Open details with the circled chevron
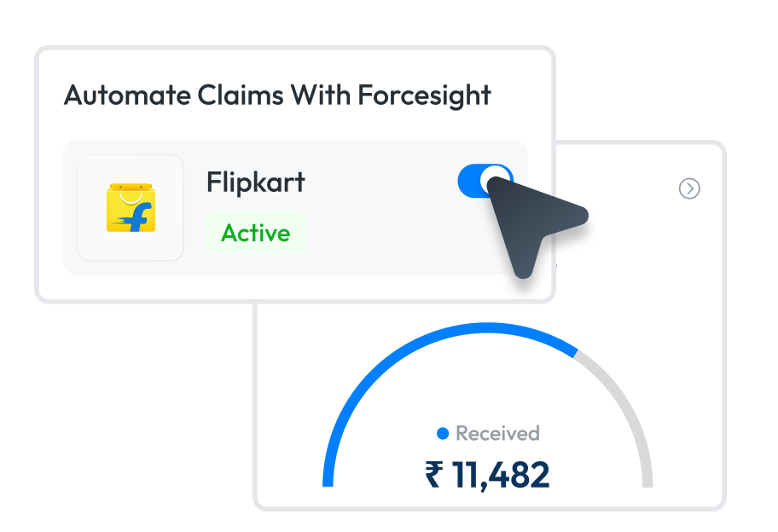Viewport: 778px width, 532px height. (689, 188)
